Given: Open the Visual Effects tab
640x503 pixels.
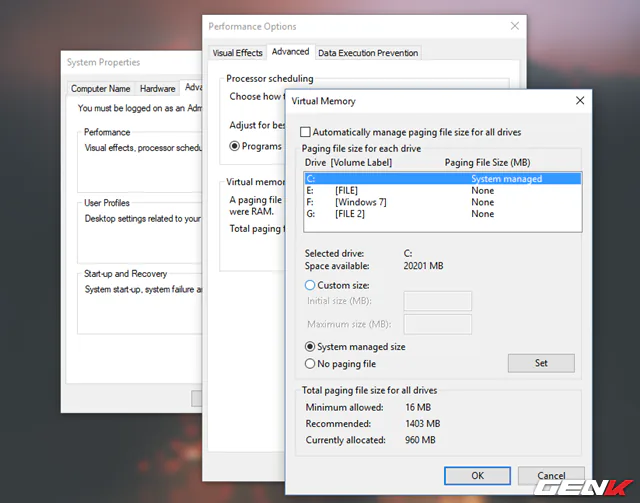Looking at the screenshot, I should pyautogui.click(x=238, y=53).
